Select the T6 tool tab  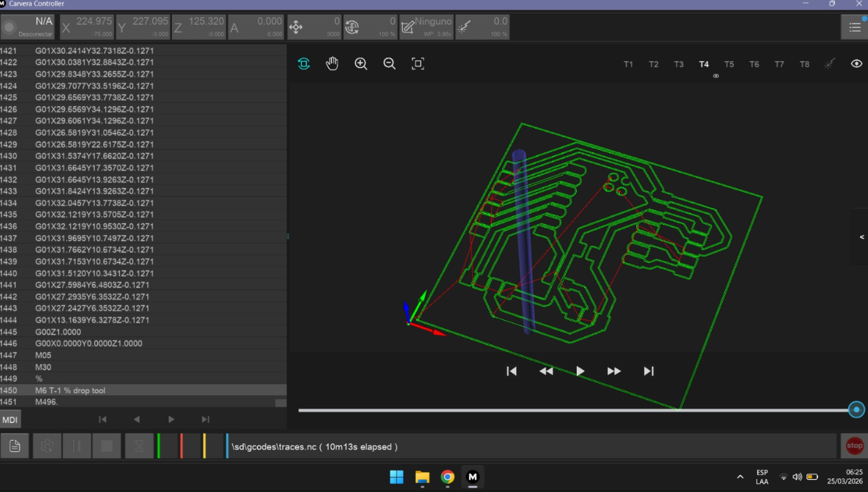(754, 64)
